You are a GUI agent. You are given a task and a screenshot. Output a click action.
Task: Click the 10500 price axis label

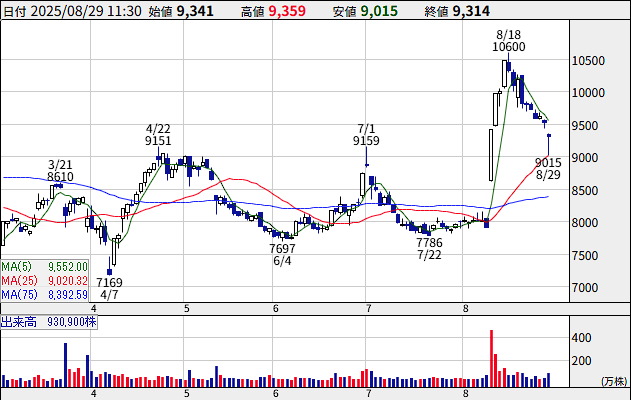[x=588, y=61]
